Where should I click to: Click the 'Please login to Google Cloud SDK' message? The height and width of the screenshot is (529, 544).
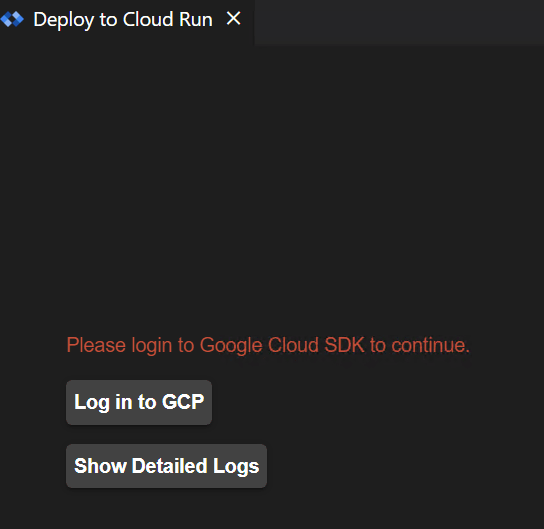[x=268, y=345]
